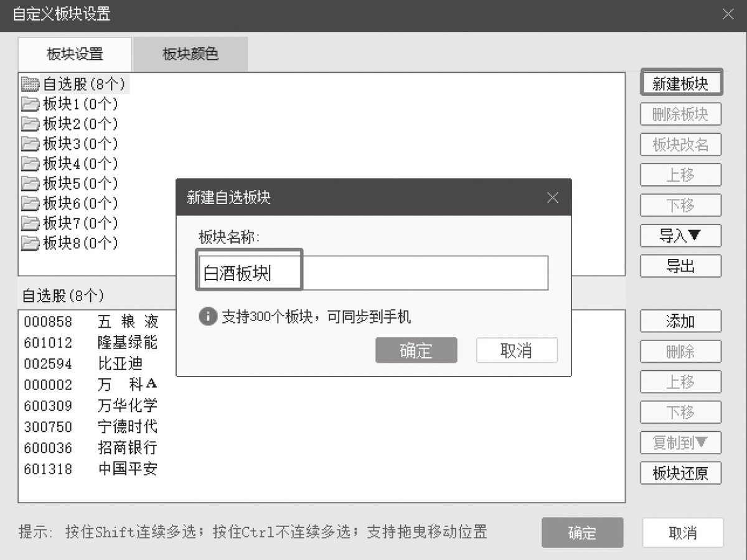Select stock 000002 万科A
This screenshot has height=560, width=747.
(x=91, y=385)
